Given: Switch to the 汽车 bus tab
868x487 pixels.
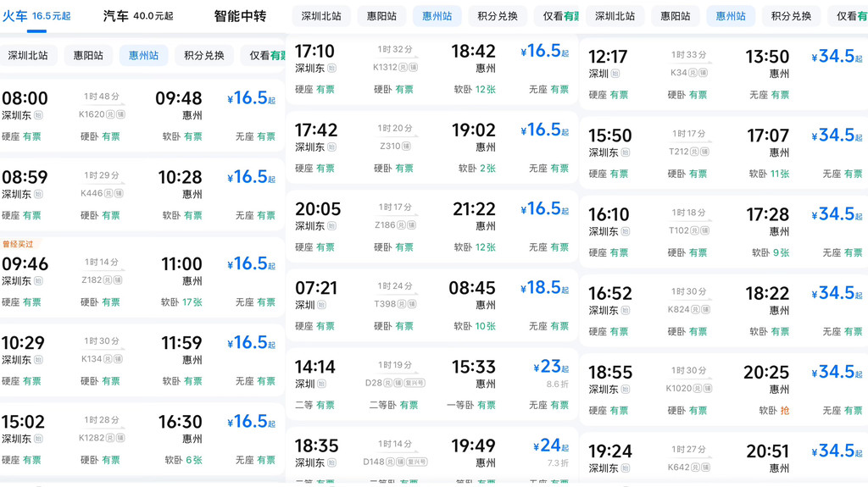Looking at the screenshot, I should tap(138, 16).
